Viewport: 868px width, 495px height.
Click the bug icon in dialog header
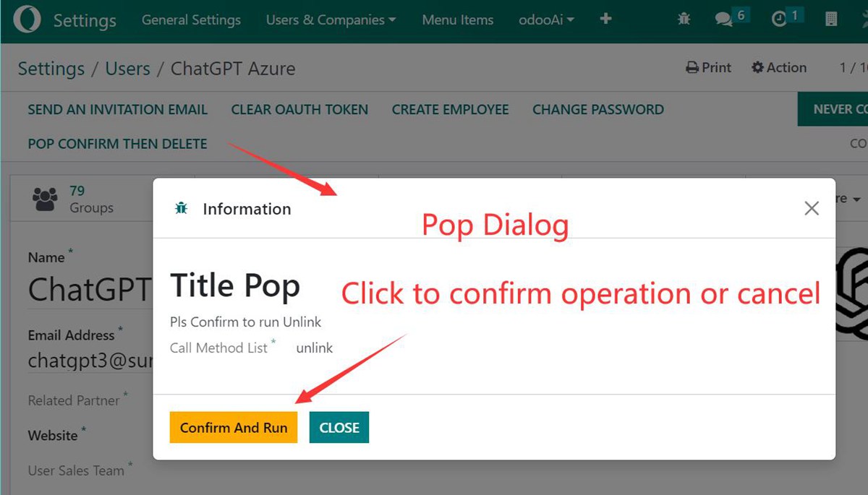(182, 209)
